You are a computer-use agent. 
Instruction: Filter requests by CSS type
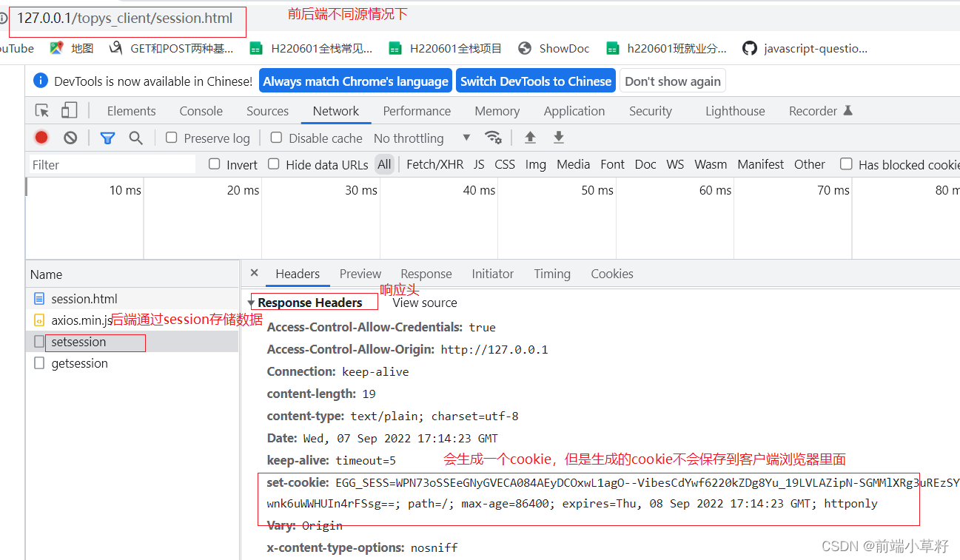(x=505, y=164)
